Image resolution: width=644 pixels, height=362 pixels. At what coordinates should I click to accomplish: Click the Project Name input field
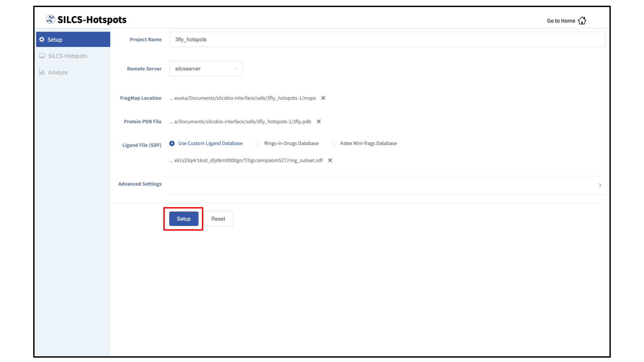pyautogui.click(x=387, y=39)
